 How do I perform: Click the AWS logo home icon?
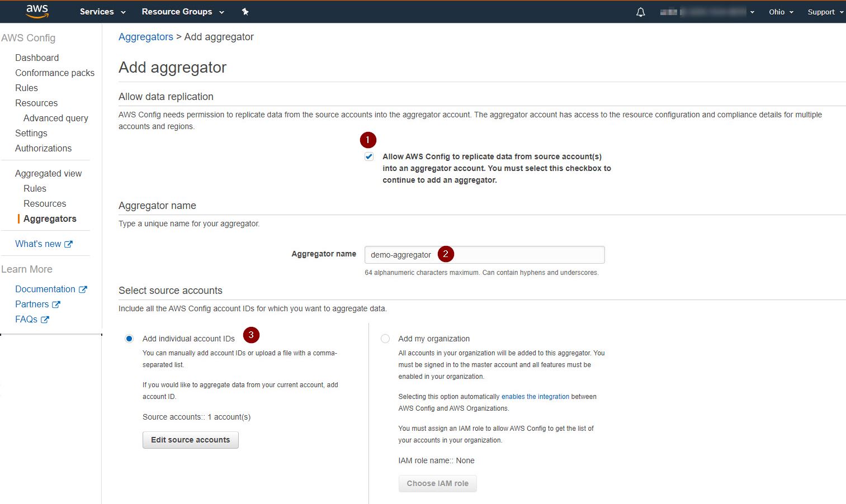(x=37, y=11)
